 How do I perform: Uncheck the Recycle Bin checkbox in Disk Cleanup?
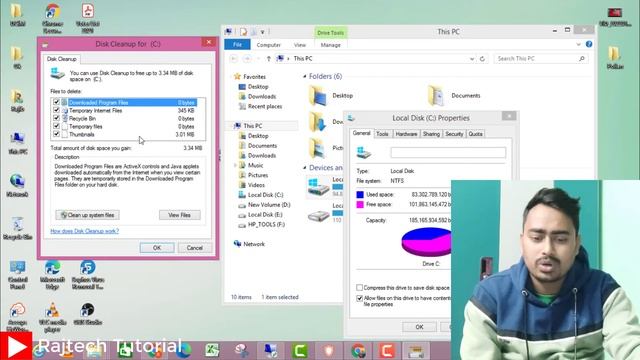tap(56, 118)
